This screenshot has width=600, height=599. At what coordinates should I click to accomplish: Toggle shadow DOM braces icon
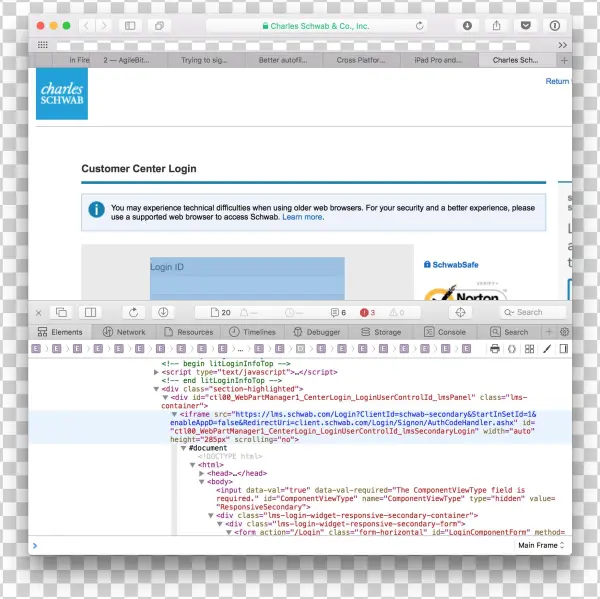[x=512, y=349]
